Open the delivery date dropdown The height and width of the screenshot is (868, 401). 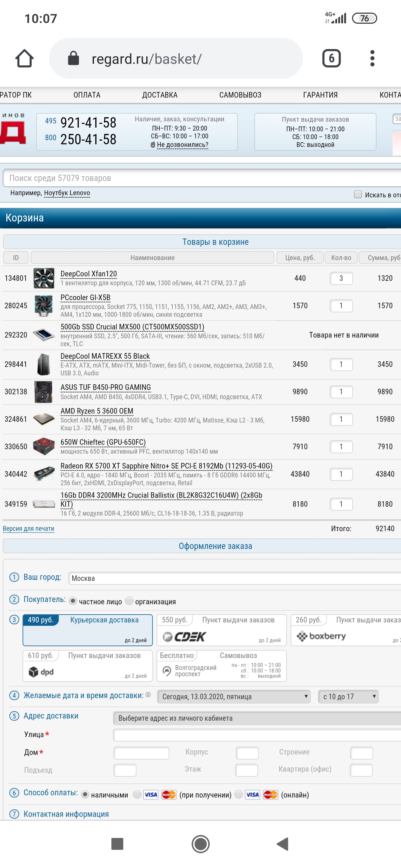coord(234,697)
